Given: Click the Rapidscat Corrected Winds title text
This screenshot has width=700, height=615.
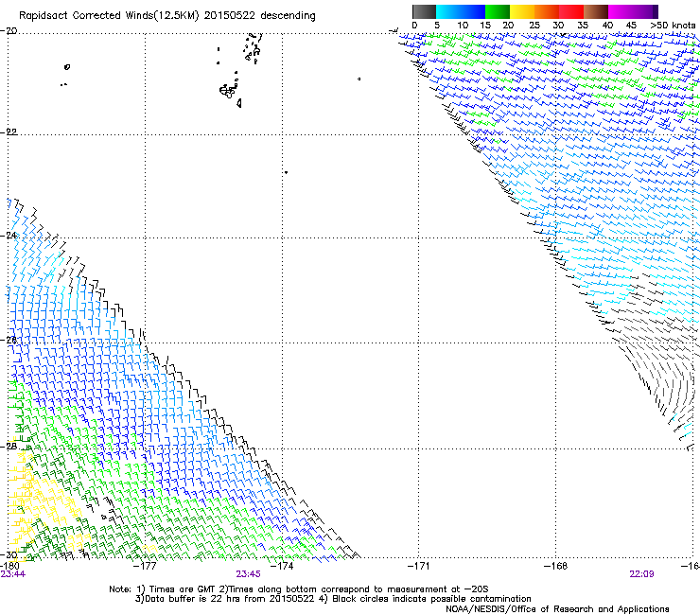Looking at the screenshot, I should click(167, 16).
